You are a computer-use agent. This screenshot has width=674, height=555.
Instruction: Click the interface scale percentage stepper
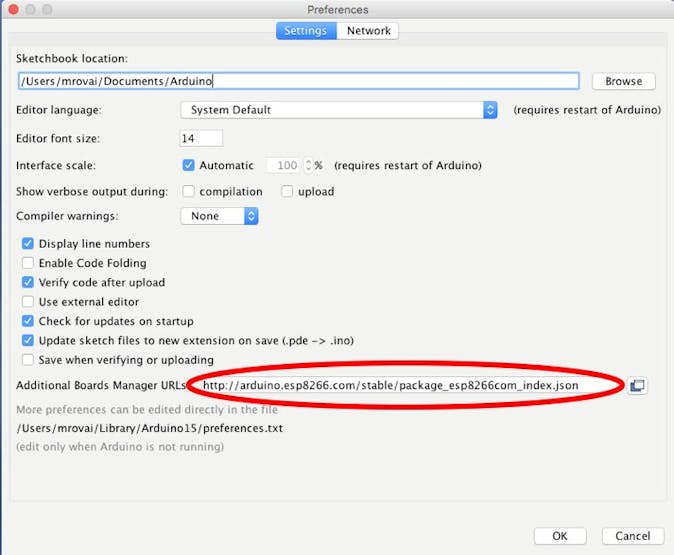pyautogui.click(x=308, y=166)
